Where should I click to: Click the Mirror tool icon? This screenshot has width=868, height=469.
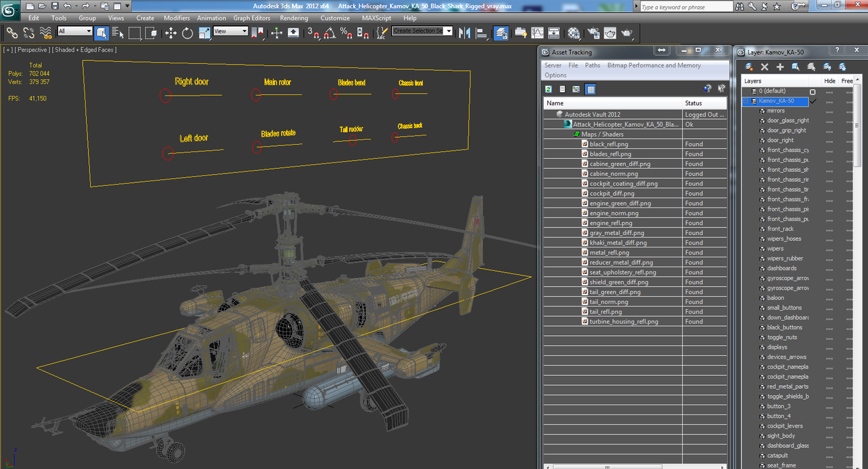[x=465, y=33]
